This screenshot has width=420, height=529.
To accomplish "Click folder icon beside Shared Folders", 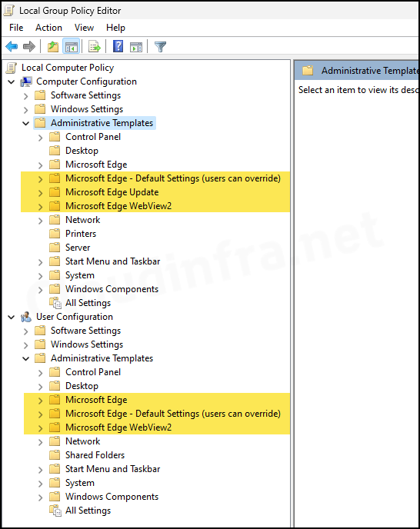I will point(55,454).
